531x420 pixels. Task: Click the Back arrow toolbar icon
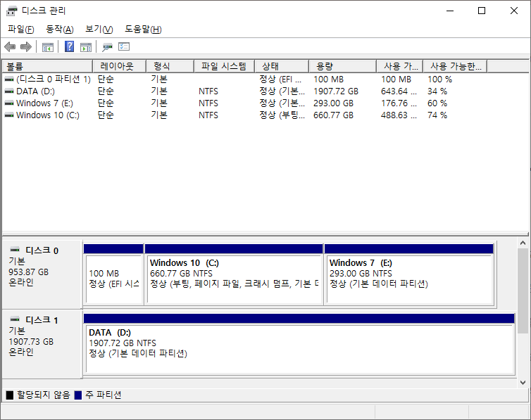[10, 46]
